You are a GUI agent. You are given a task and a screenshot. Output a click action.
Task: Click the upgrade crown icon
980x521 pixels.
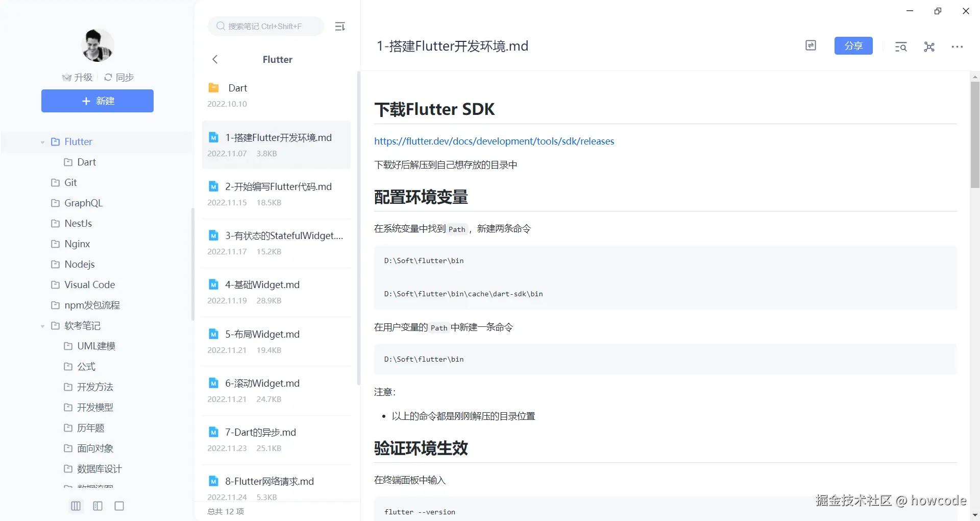66,78
